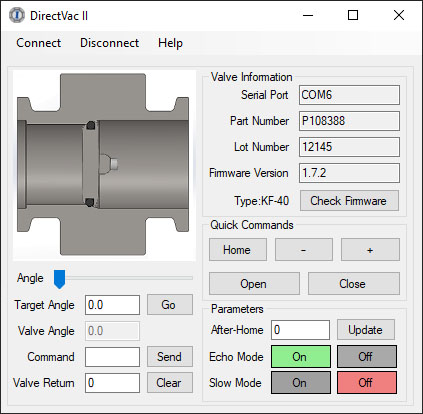Click the Firmware Version 1.7.2 field

(x=349, y=173)
